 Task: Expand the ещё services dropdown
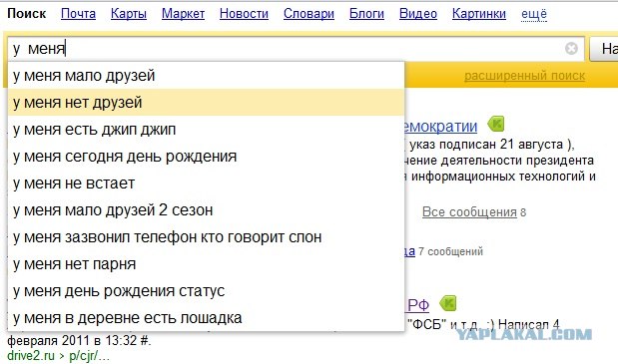pos(534,14)
